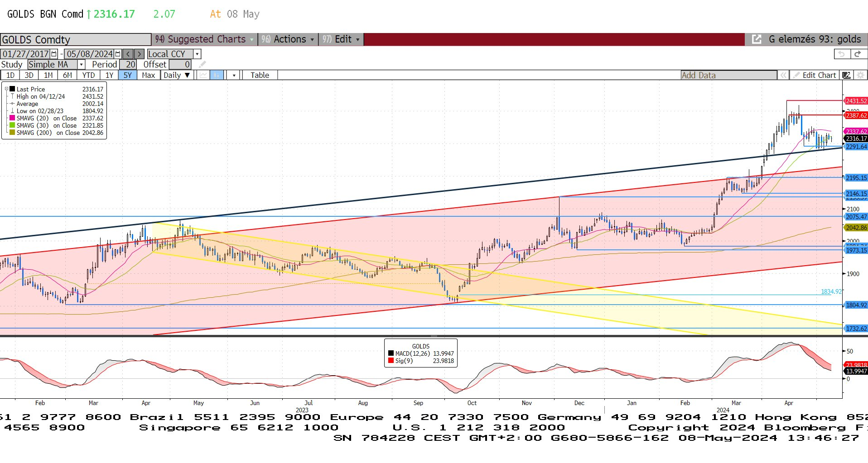Click the Last Price black legend marker
This screenshot has width=868, height=463.
12,89
